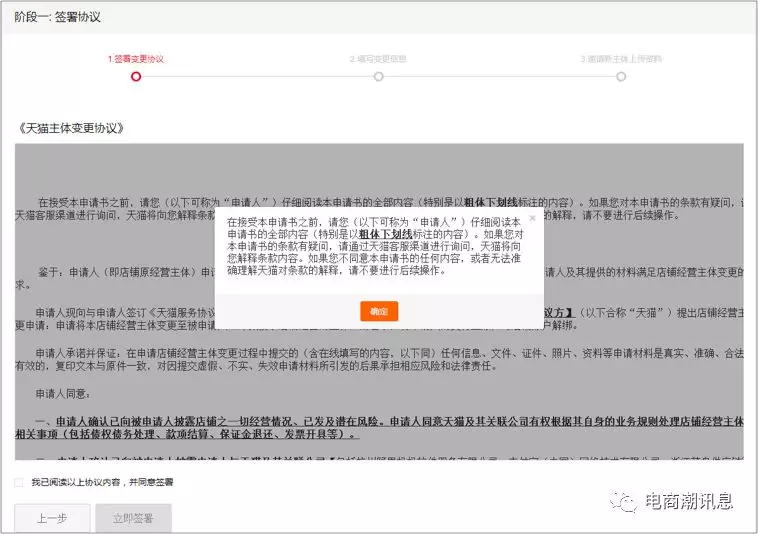The image size is (758, 534).
Task: Click the 上一步 button
Action: [x=52, y=519]
